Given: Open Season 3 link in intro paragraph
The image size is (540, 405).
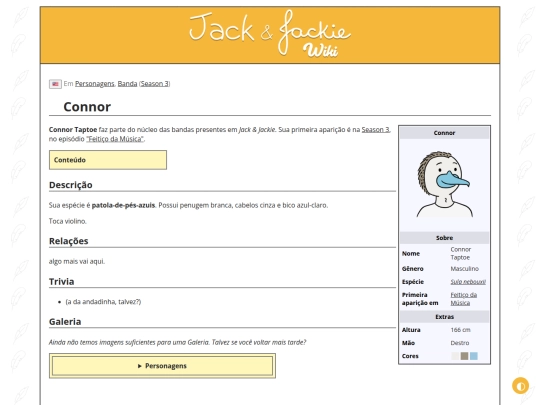Looking at the screenshot, I should 375,129.
